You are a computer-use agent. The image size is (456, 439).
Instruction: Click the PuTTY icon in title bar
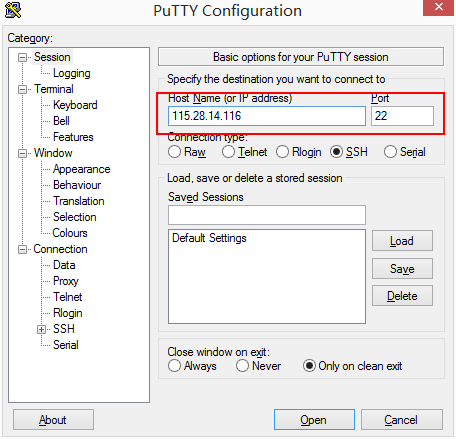click(13, 10)
